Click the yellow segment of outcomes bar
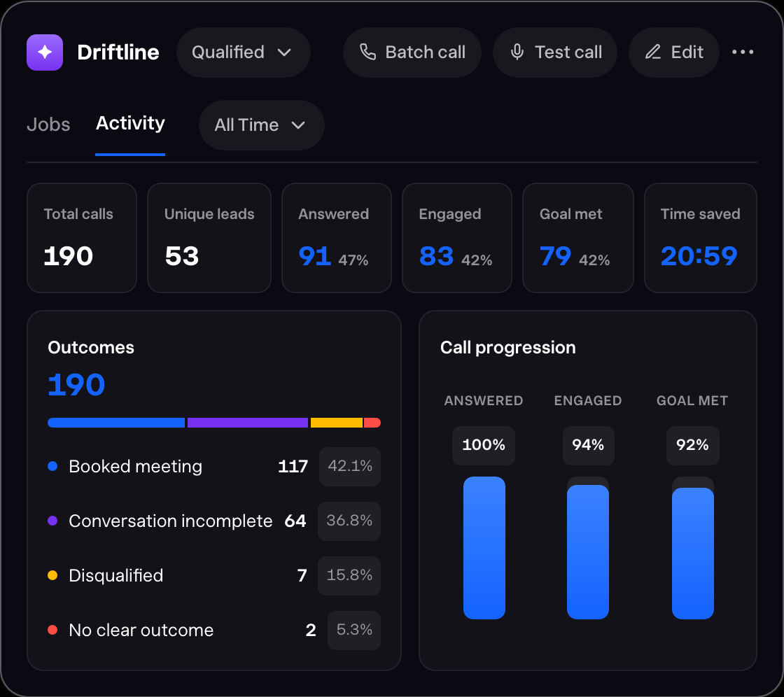Image resolution: width=784 pixels, height=697 pixels. tap(337, 423)
